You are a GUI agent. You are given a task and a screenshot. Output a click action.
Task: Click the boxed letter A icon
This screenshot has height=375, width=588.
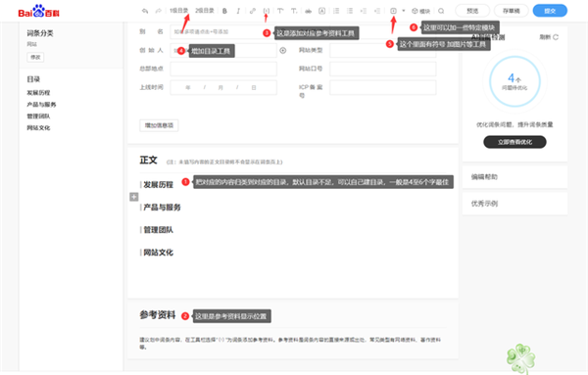pyautogui.click(x=321, y=11)
